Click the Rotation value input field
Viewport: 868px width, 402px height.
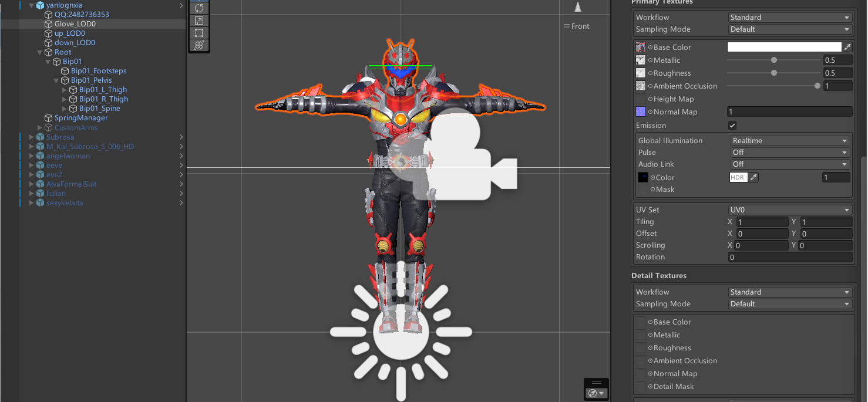790,257
